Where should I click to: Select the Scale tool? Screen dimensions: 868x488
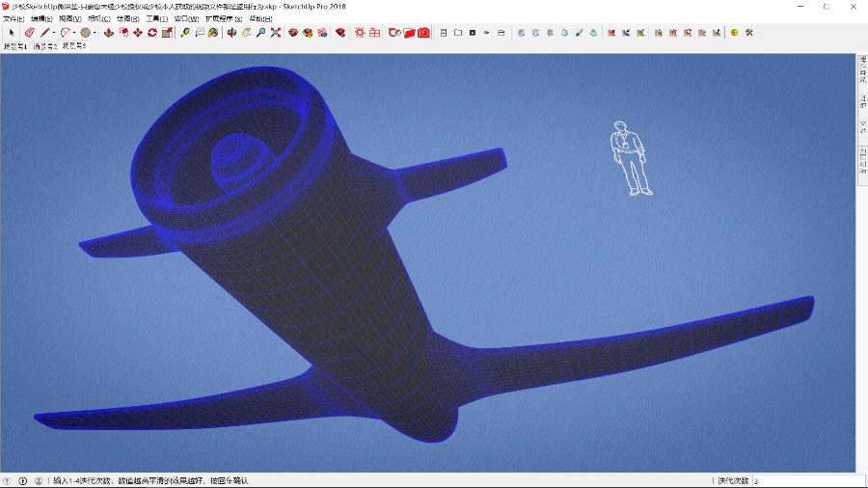[167, 33]
